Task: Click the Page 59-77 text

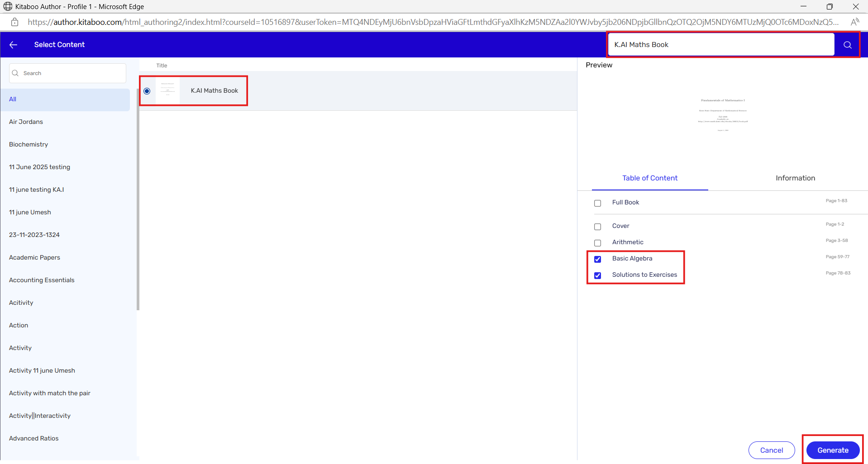Action: point(837,257)
